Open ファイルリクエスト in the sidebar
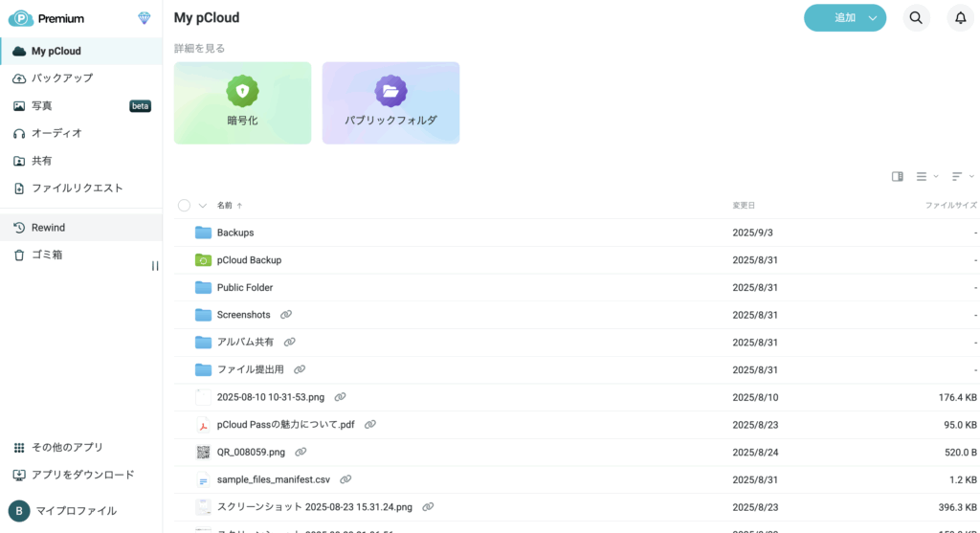The image size is (980, 533). 81,189
